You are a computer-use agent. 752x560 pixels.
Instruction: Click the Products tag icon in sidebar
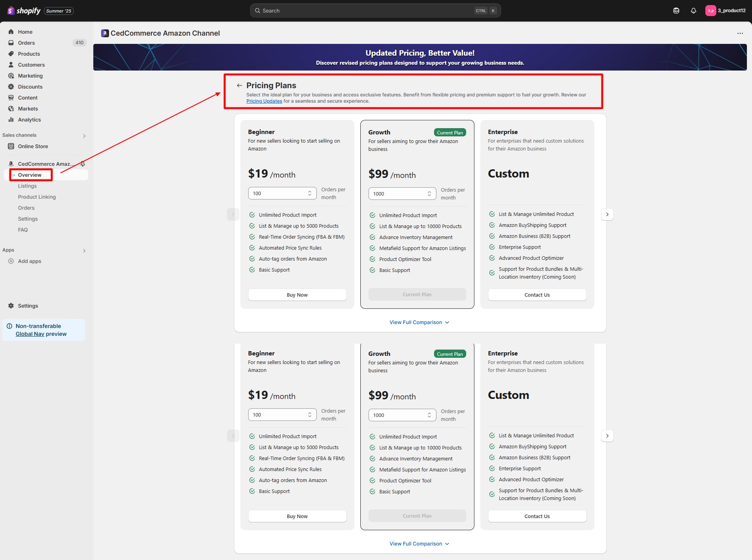11,54
